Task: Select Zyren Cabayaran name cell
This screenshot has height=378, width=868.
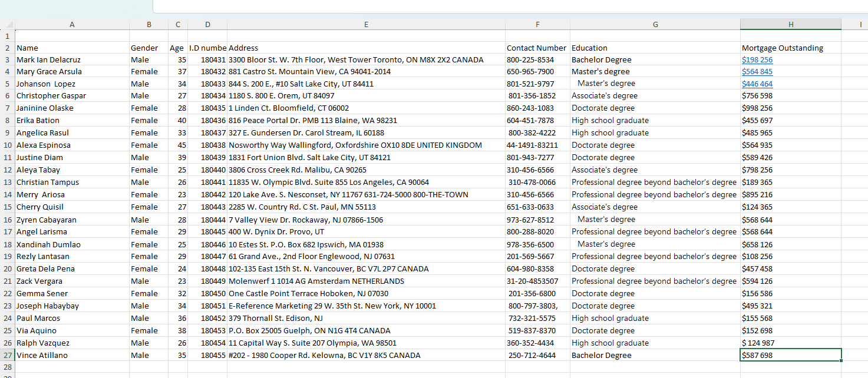Action: (72, 219)
